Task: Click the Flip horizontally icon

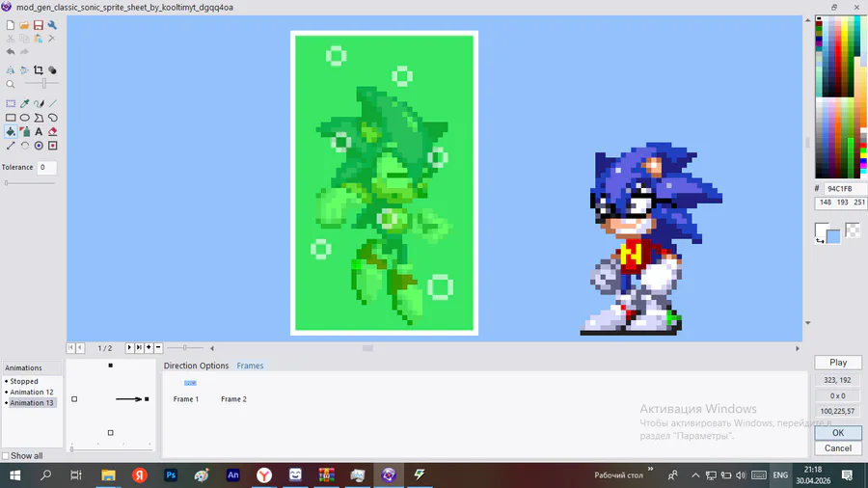Action: pos(11,70)
